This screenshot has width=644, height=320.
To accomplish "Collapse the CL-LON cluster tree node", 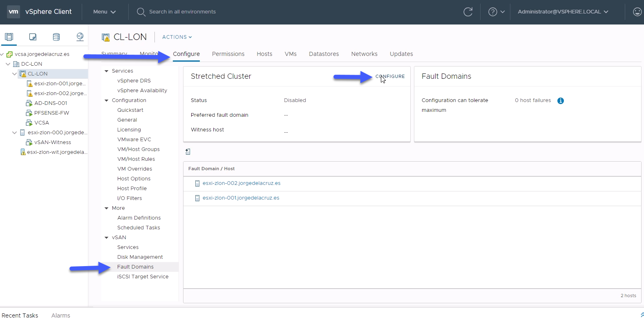I will click(x=15, y=74).
